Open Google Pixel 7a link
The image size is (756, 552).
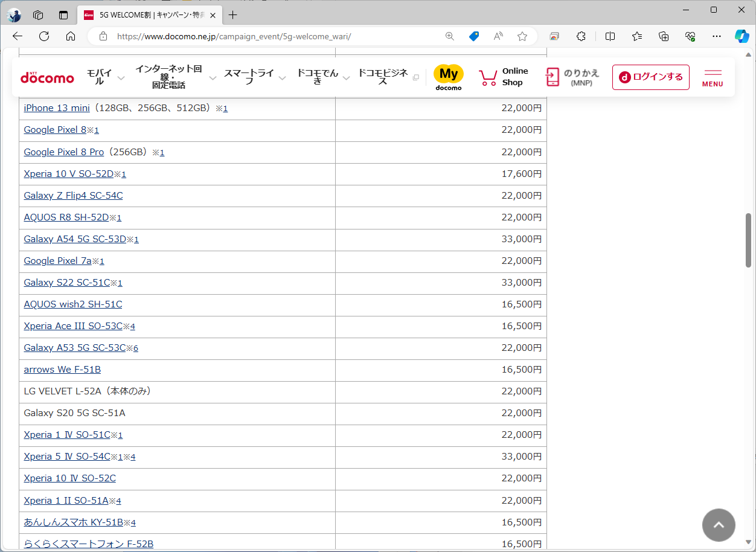click(58, 261)
